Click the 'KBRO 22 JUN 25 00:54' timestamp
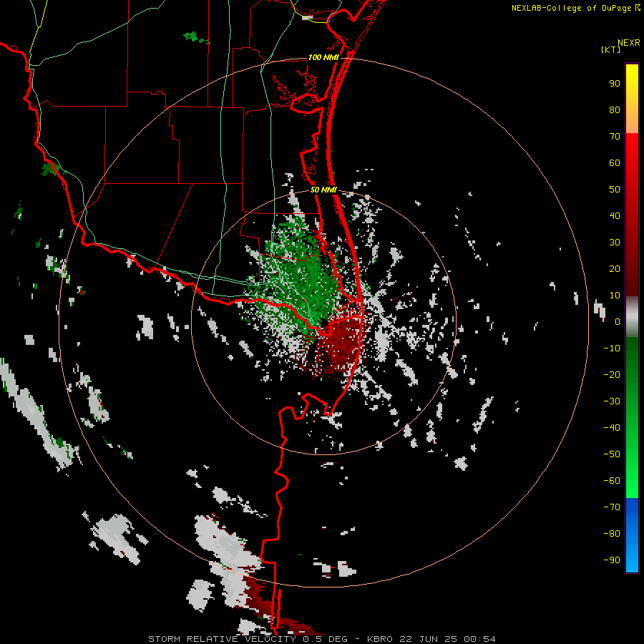 431,639
